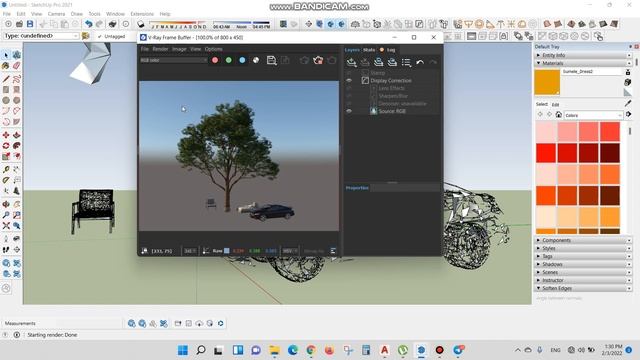
Task: Expand the Entity Info panel
Action: [x=583, y=55]
